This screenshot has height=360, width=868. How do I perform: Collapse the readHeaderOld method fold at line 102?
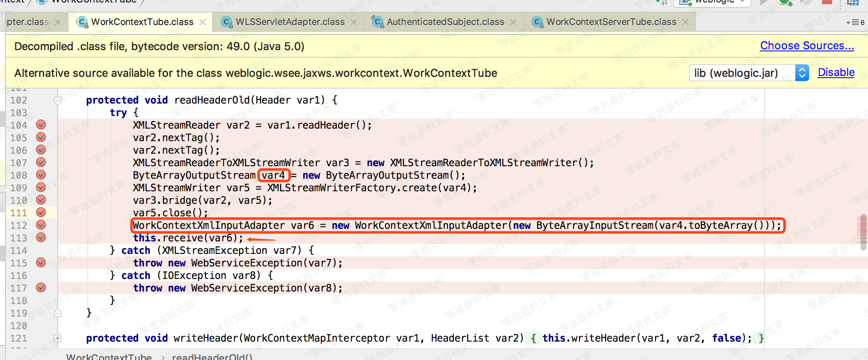[x=58, y=100]
